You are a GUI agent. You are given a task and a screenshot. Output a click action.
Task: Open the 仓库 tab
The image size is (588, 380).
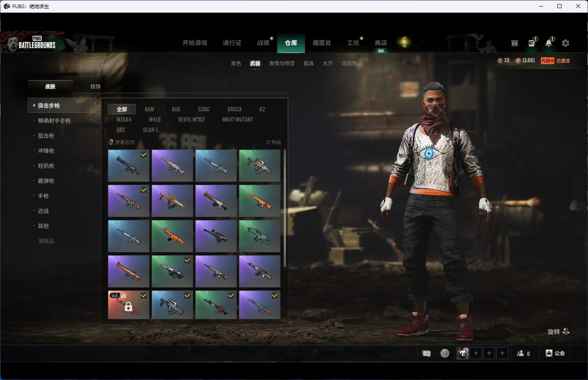coord(291,43)
